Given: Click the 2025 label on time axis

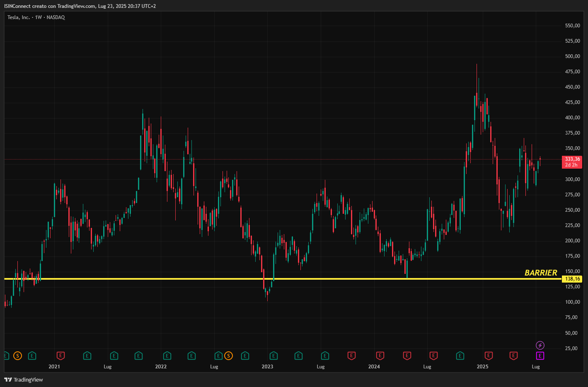Looking at the screenshot, I should pos(482,367).
